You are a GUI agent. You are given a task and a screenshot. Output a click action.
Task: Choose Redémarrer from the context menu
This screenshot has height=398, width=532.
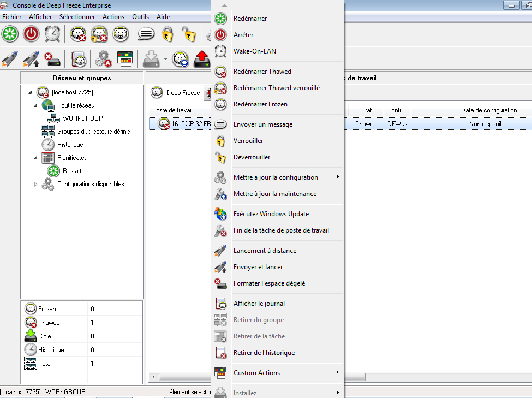point(278,19)
